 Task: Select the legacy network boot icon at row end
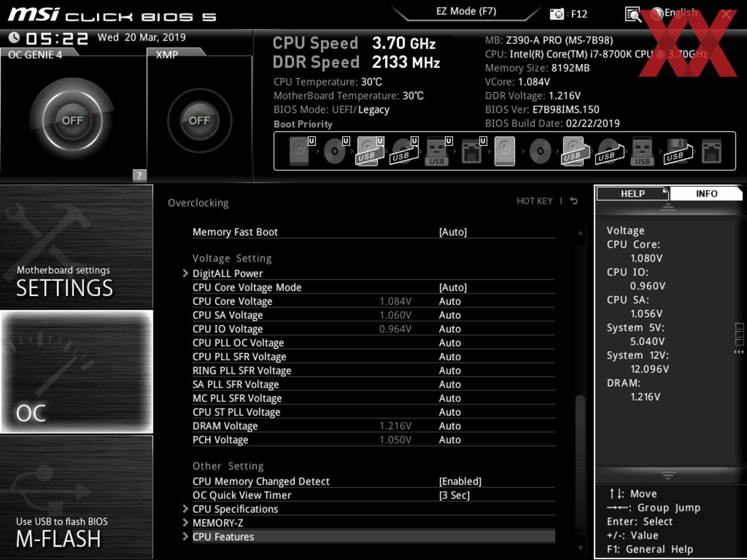pos(711,151)
